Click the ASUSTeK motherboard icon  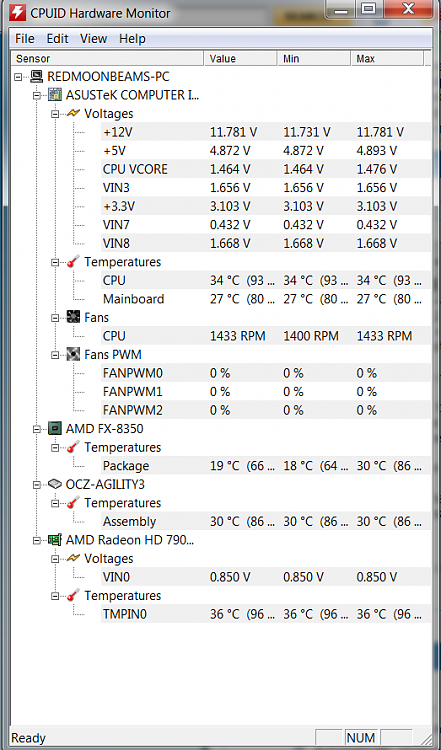click(x=55, y=95)
